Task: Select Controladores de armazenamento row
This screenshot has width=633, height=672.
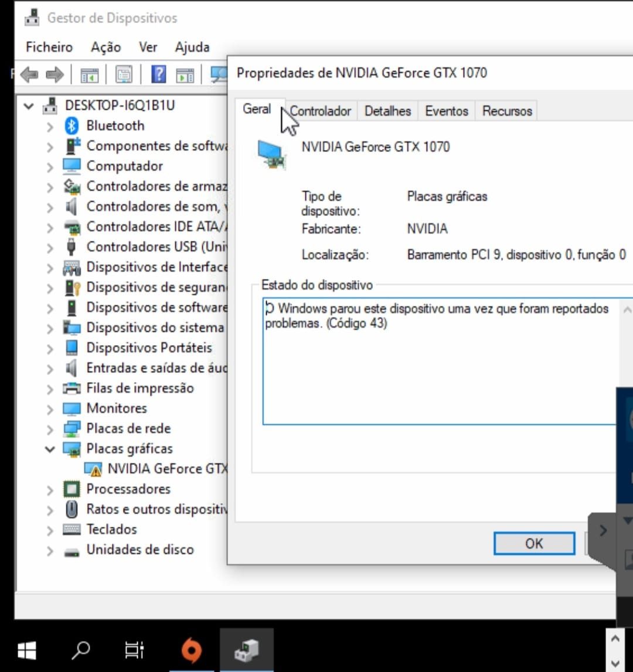Action: pyautogui.click(x=145, y=186)
